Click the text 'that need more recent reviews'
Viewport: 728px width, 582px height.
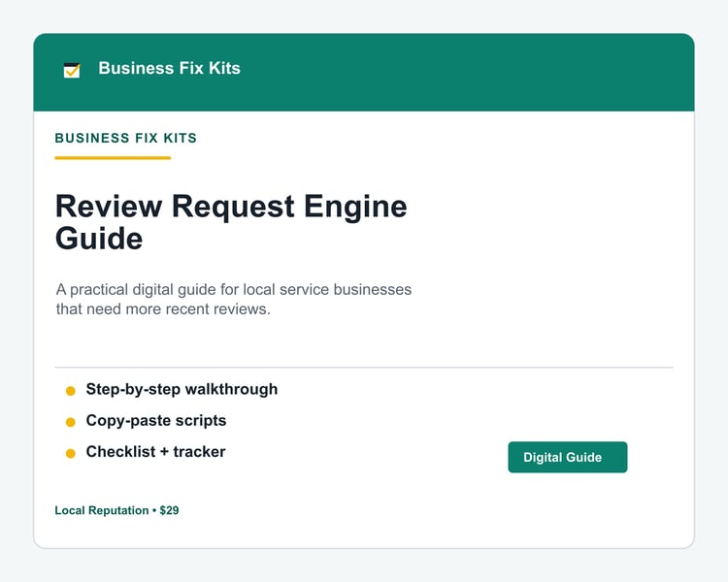point(162,309)
